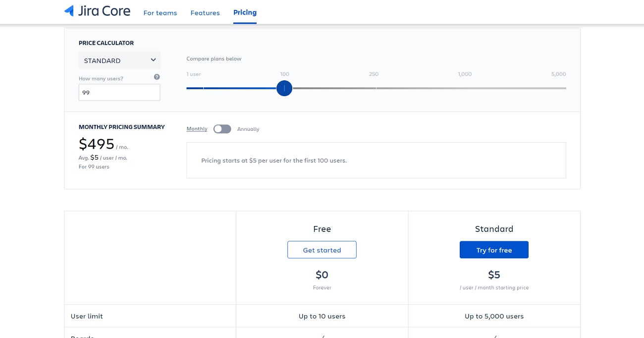
Task: Go to the Features page
Action: click(205, 13)
